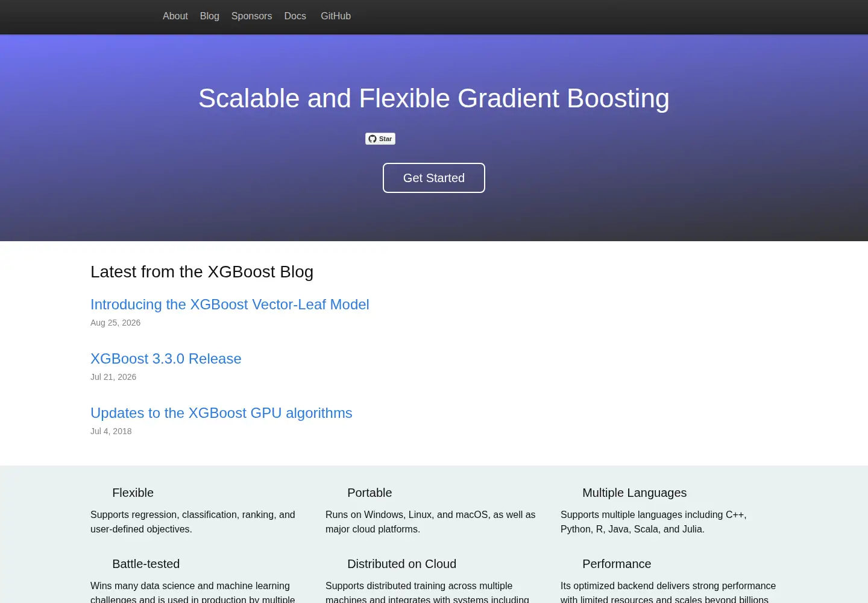Click the 'Jul 21, 2026' post date
Image resolution: width=868 pixels, height=603 pixels.
[x=113, y=377]
